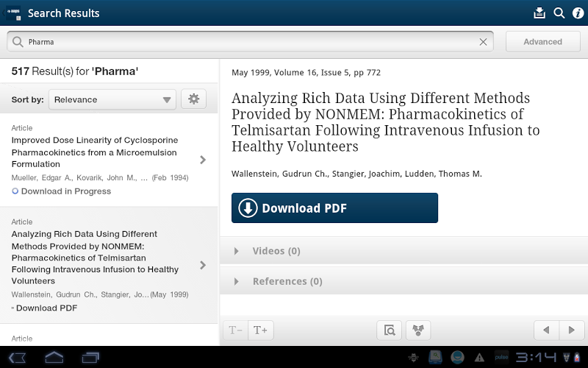Tap the share icon in bottom toolbar
588x368 pixels.
point(418,330)
